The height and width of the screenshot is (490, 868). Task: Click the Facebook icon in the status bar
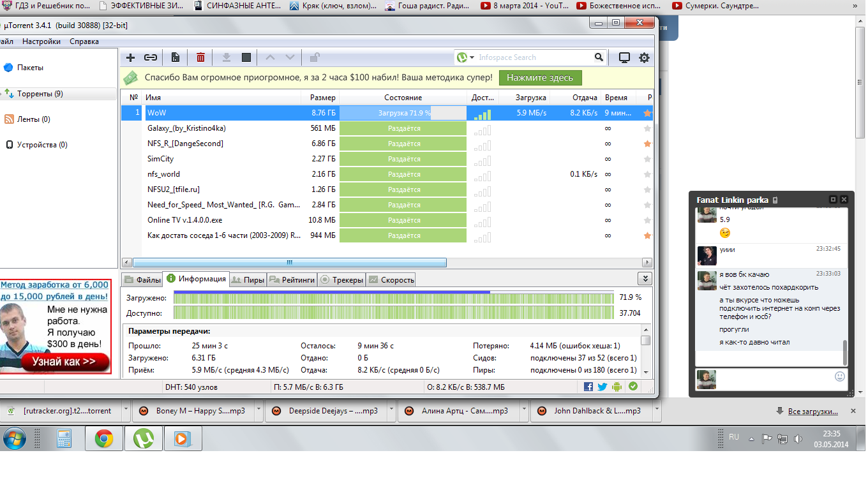click(588, 387)
